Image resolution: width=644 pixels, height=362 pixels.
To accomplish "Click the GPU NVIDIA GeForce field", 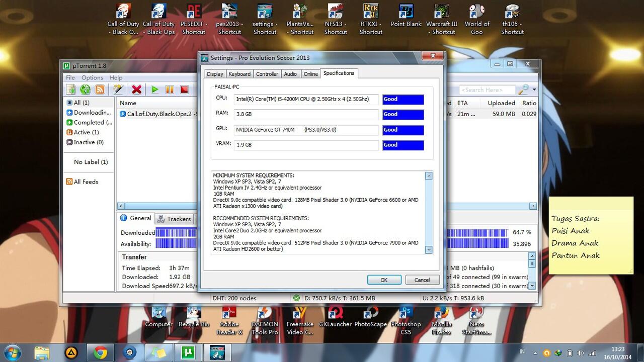I will coord(306,130).
